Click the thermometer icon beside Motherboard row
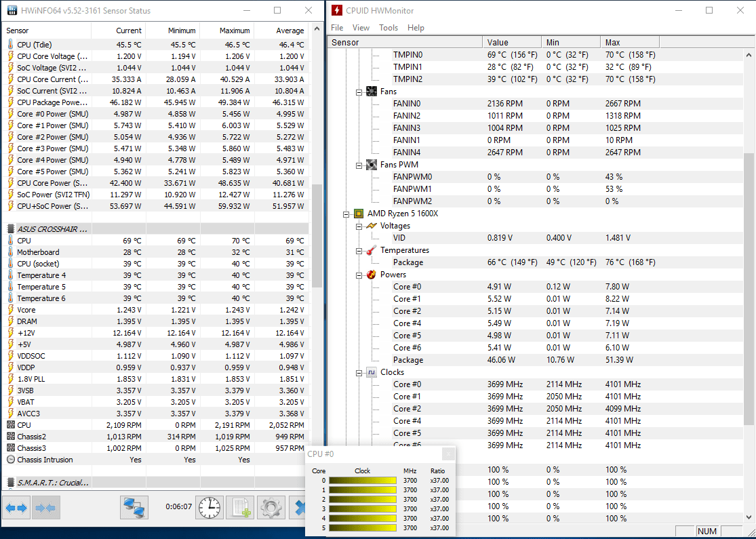This screenshot has width=756, height=539. click(11, 252)
